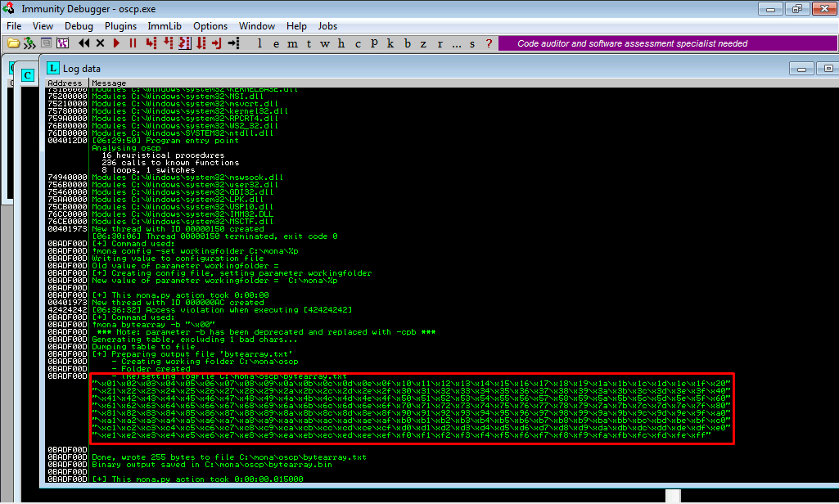Pause execution with the pause icon
839x504 pixels.
(133, 43)
